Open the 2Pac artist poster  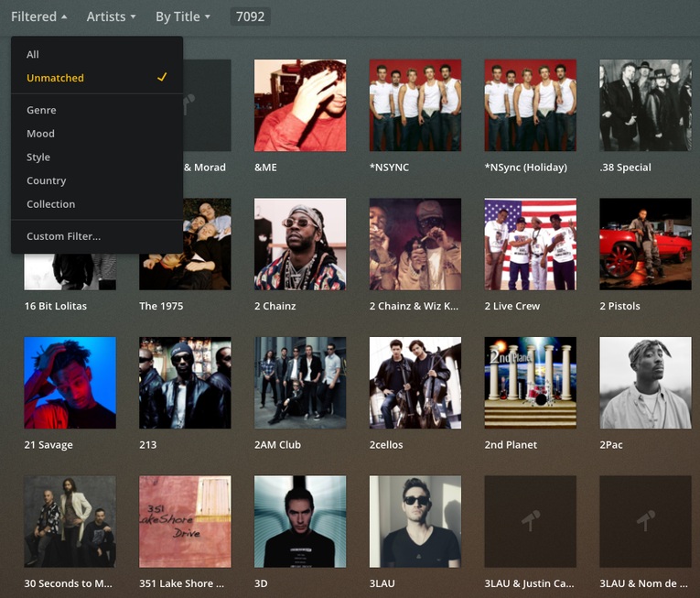tap(645, 383)
